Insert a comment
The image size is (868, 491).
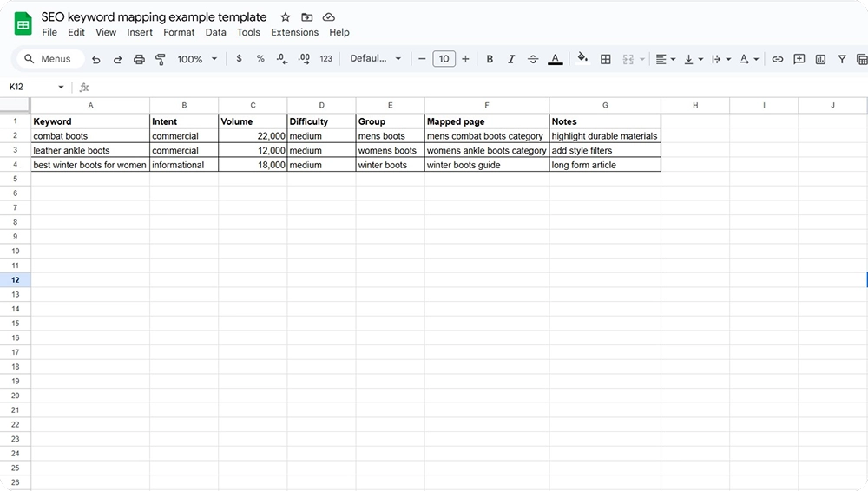point(799,59)
